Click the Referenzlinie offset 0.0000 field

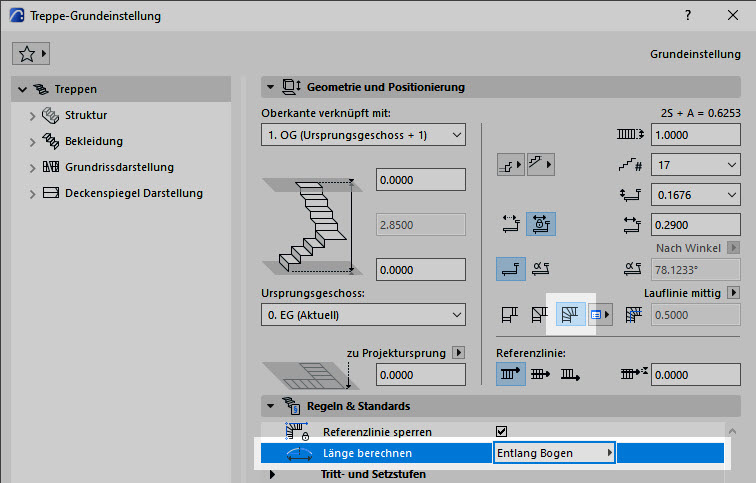(696, 375)
